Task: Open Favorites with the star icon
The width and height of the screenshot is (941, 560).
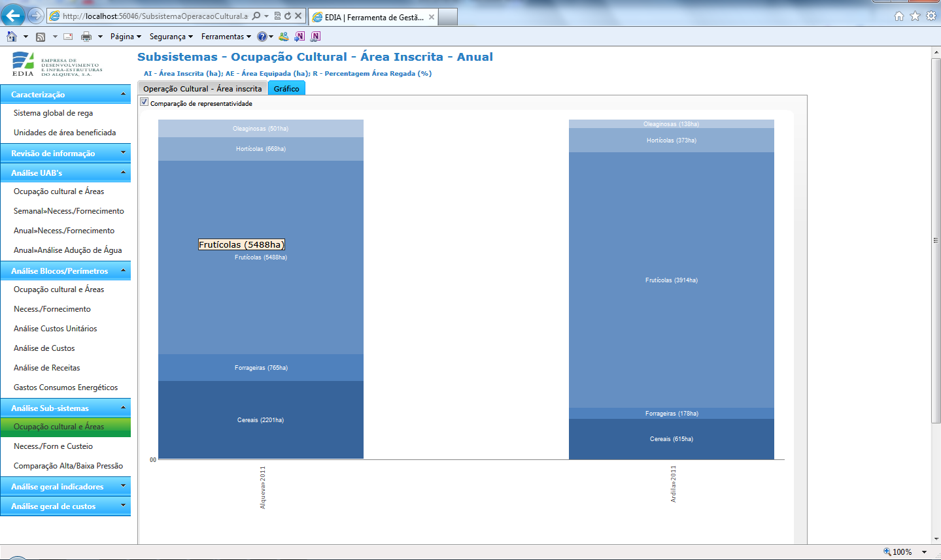Action: point(915,16)
